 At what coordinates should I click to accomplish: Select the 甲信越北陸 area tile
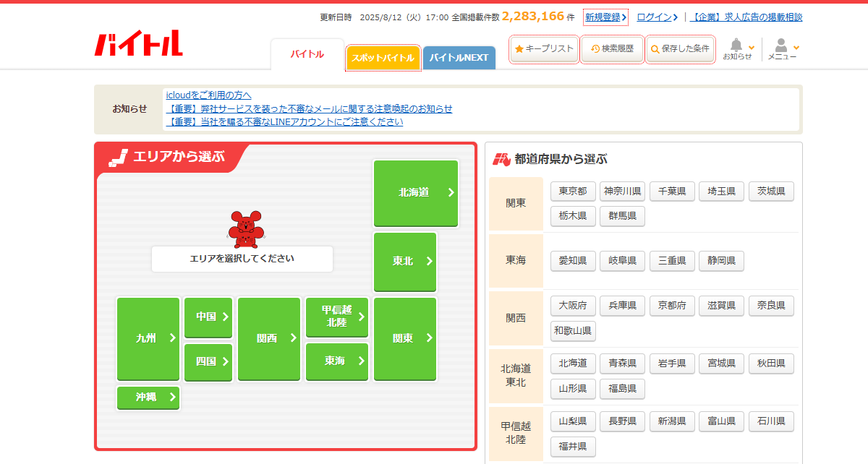(337, 317)
